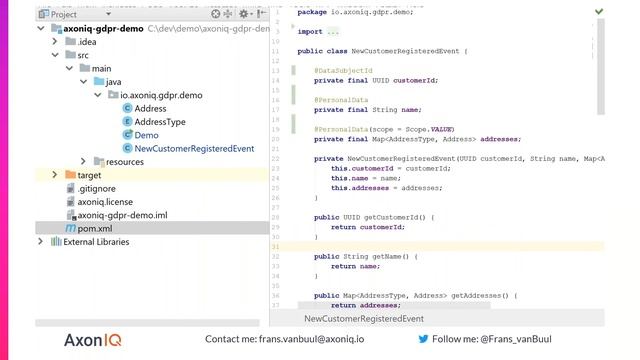Open the Project panel settings gear

(244, 14)
